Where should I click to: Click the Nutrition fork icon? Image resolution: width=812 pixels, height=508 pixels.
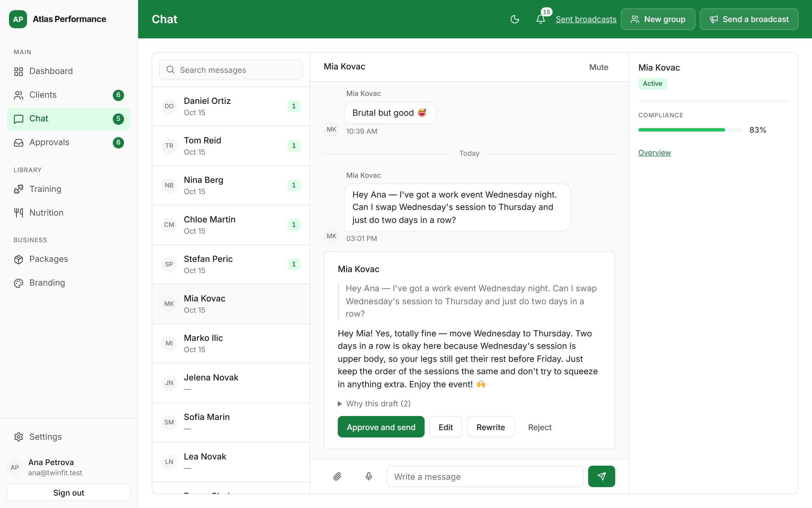[18, 213]
